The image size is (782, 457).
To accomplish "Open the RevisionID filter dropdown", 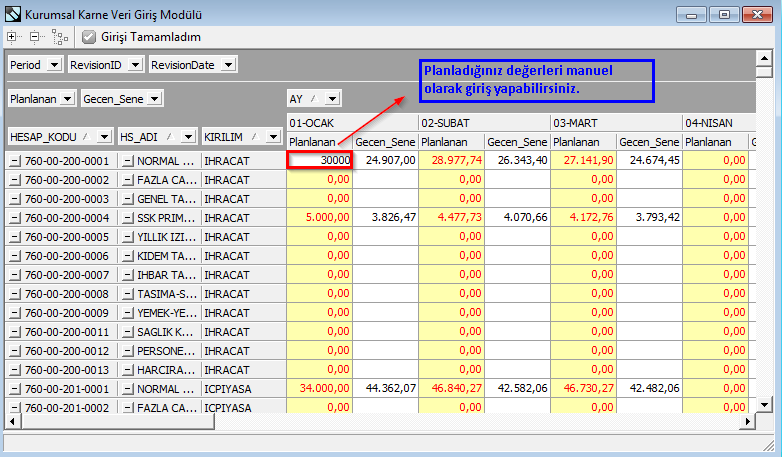I will [x=135, y=65].
